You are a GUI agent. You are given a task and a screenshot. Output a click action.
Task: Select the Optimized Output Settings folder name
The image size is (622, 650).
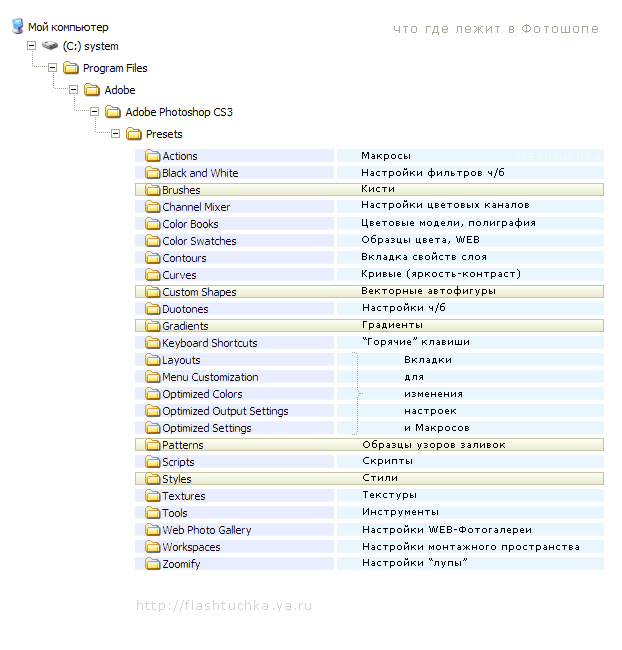(x=225, y=411)
